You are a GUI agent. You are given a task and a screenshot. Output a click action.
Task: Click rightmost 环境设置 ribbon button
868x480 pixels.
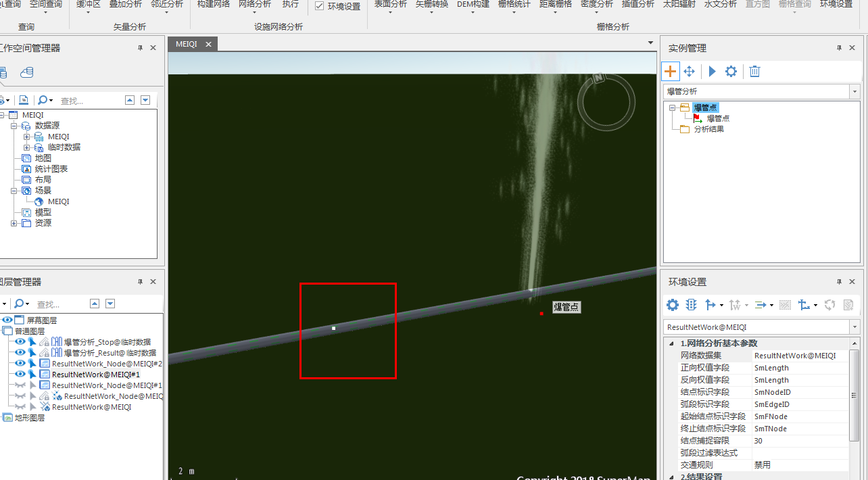836,4
